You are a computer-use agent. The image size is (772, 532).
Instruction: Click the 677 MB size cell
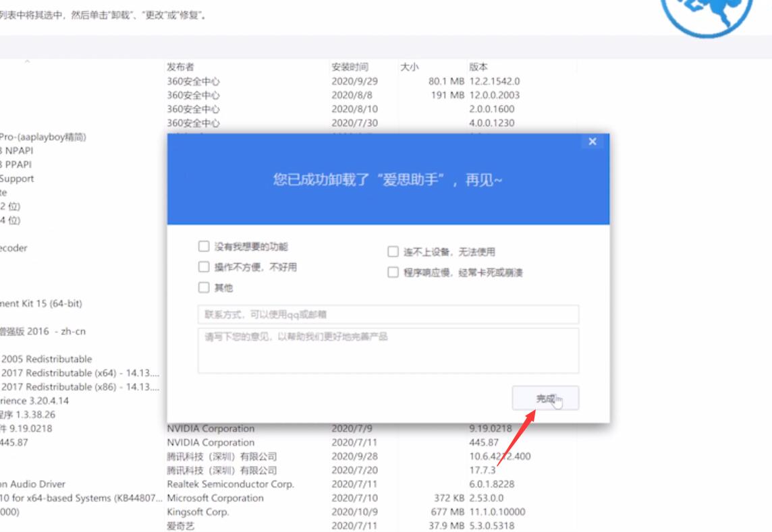pos(447,512)
